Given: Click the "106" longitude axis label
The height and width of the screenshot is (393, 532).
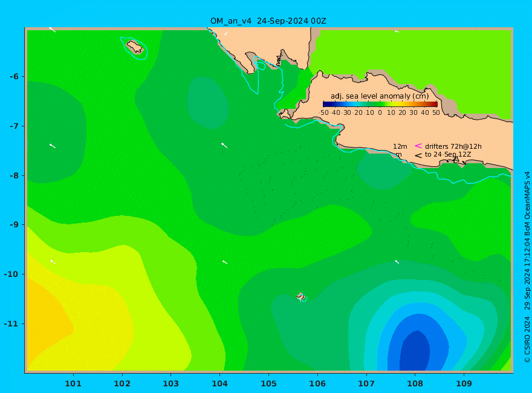Looking at the screenshot, I should pyautogui.click(x=317, y=384).
